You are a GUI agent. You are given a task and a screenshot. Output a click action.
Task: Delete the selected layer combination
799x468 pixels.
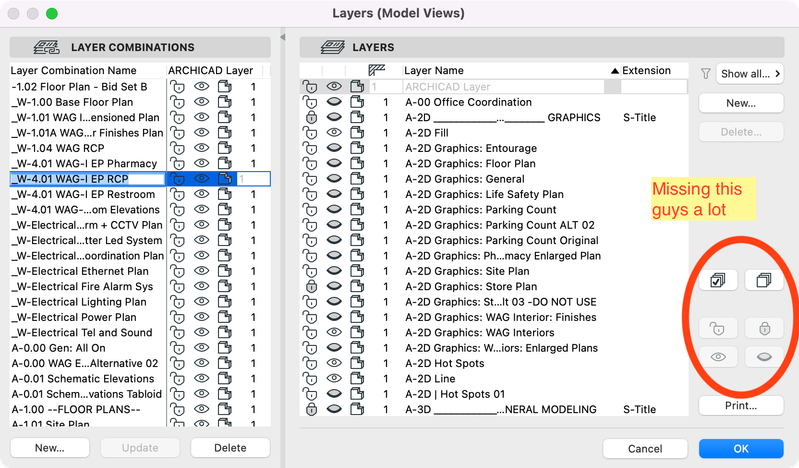click(230, 448)
